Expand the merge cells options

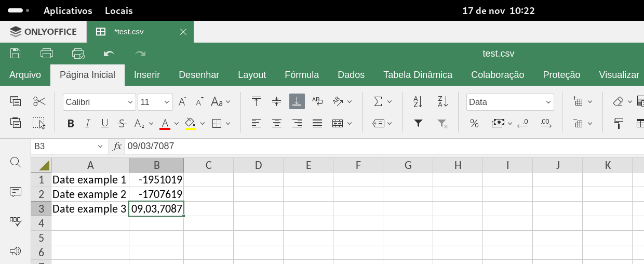350,124
